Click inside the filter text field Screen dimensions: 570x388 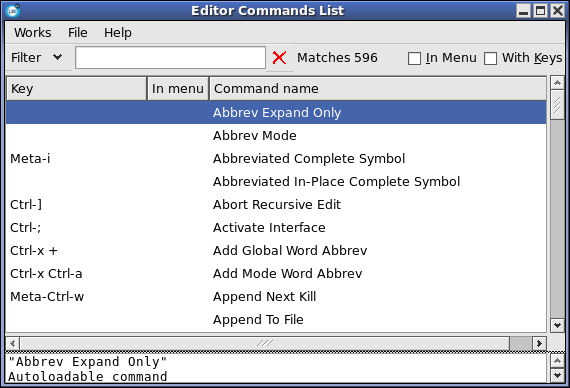[170, 57]
